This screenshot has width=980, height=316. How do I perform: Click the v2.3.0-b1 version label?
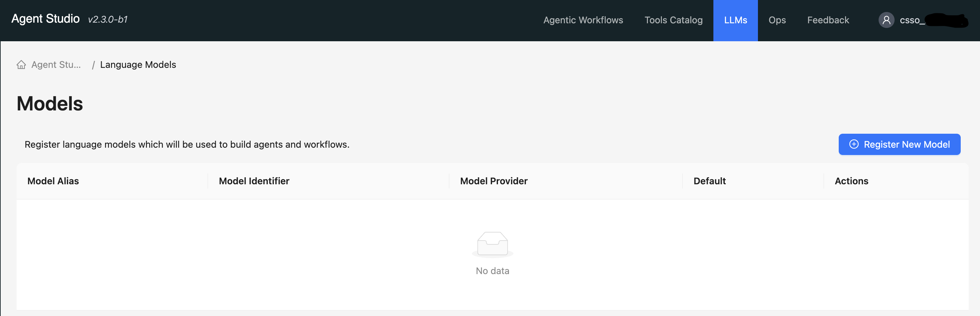point(108,19)
